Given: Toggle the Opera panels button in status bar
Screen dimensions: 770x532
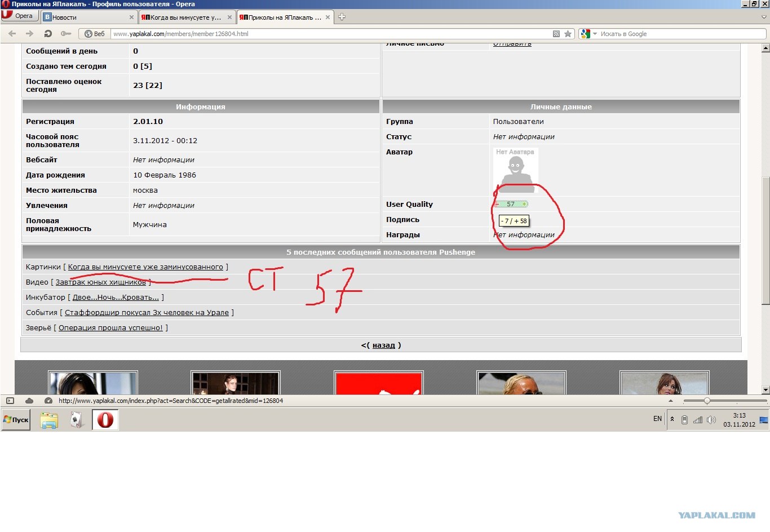Looking at the screenshot, I should point(10,401).
